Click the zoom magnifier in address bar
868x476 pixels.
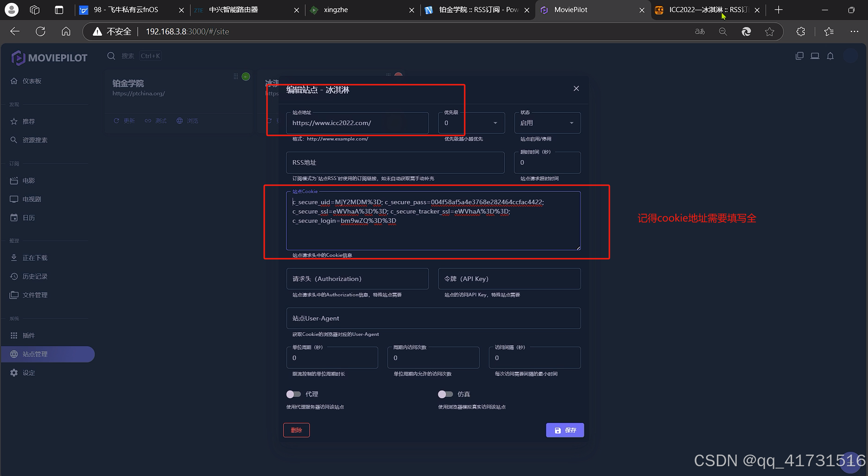(723, 32)
